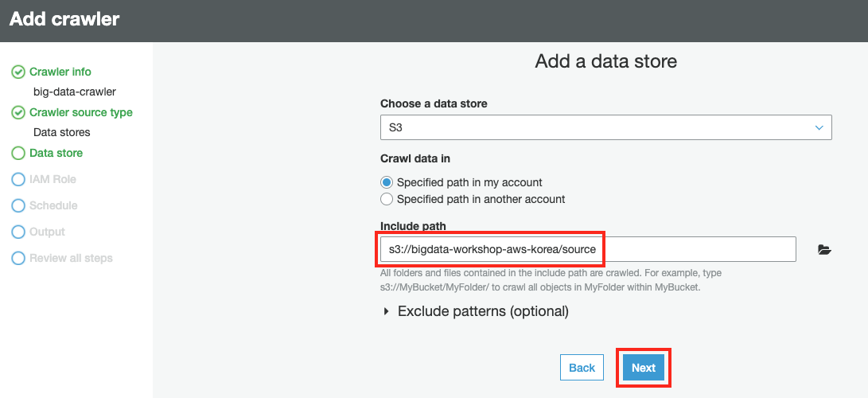
Task: Click the Data store step circle icon
Action: (18, 153)
